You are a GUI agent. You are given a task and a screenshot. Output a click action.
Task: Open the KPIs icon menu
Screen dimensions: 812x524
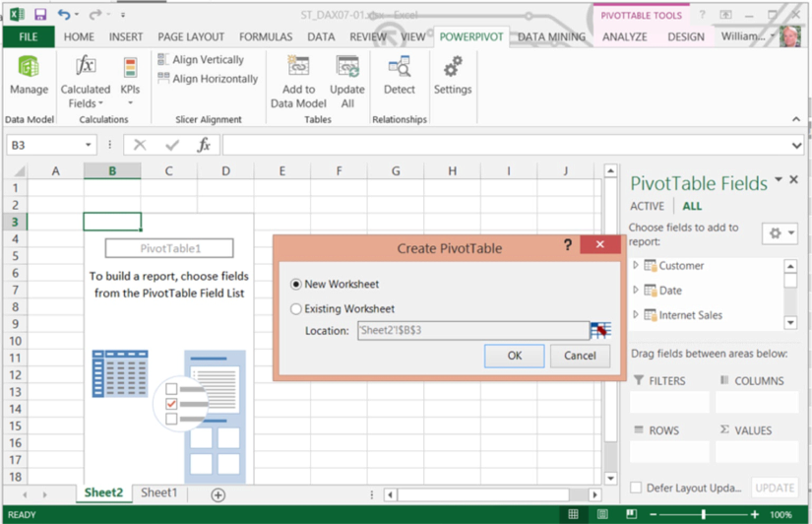(130, 81)
